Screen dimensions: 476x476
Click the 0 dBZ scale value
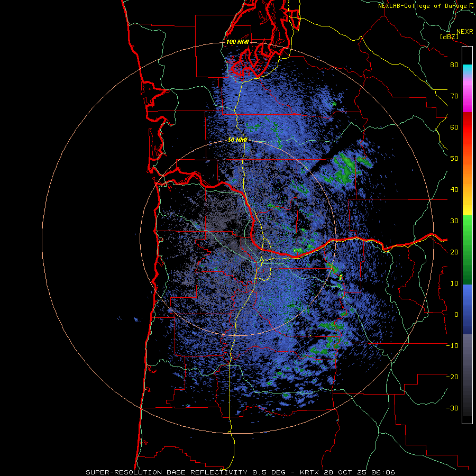[456, 315]
